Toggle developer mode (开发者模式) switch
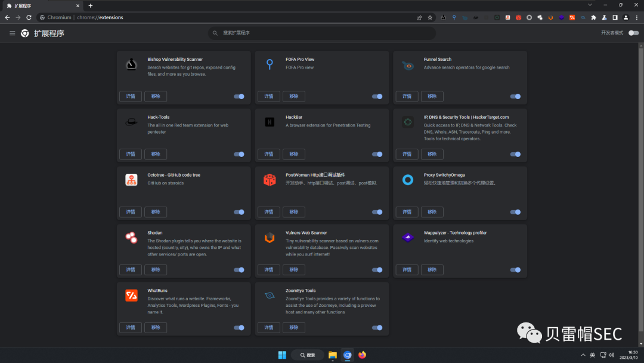The width and height of the screenshot is (644, 363). [634, 33]
